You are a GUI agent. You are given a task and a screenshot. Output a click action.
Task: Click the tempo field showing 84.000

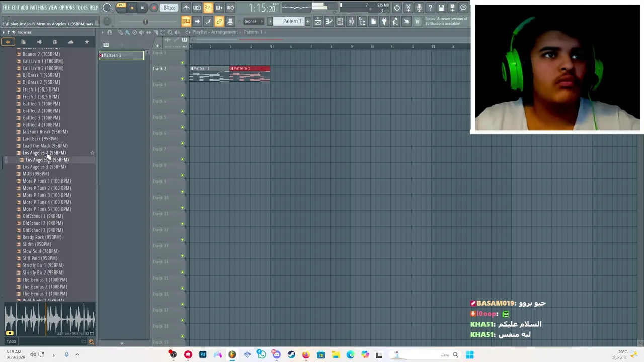tap(169, 8)
